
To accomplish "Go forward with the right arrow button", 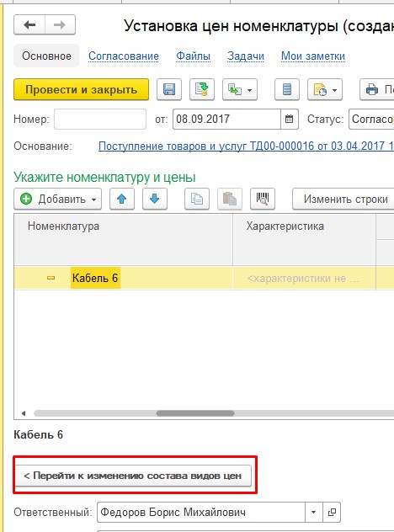I will pos(60,24).
